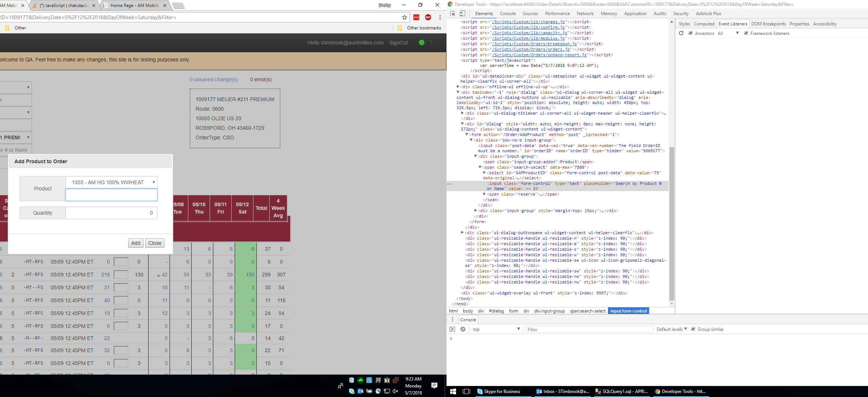This screenshot has height=397, width=868.
Task: Toggle the Framework listeners checkbox
Action: click(746, 33)
